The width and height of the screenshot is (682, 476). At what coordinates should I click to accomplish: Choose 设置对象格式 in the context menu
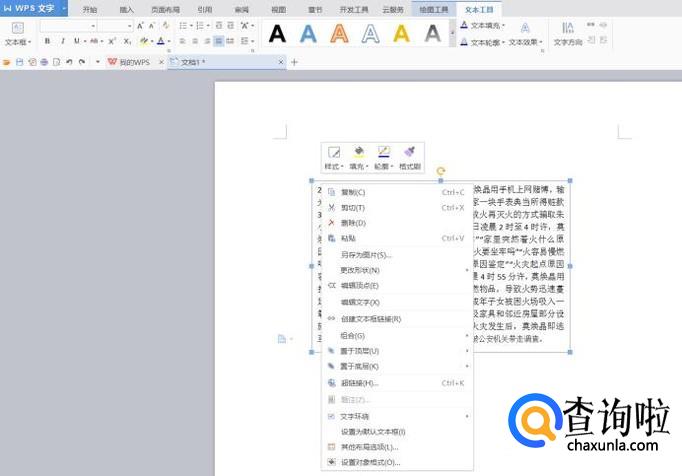pyautogui.click(x=370, y=463)
